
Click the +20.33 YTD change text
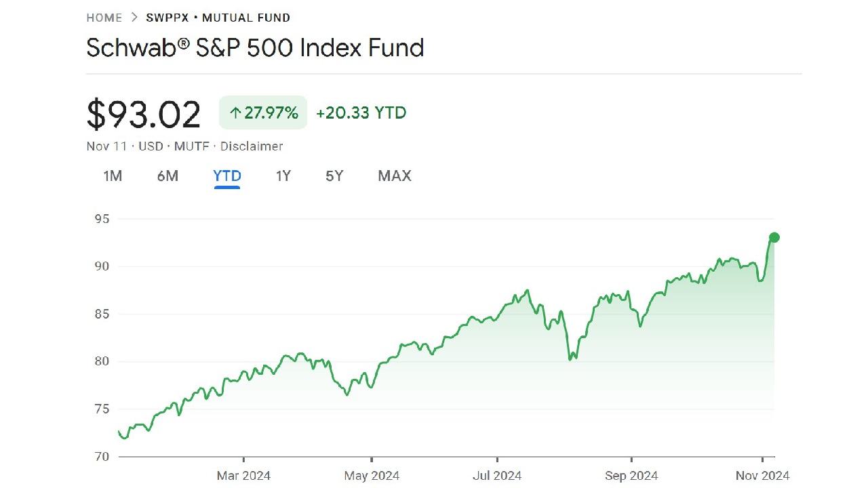tap(361, 113)
